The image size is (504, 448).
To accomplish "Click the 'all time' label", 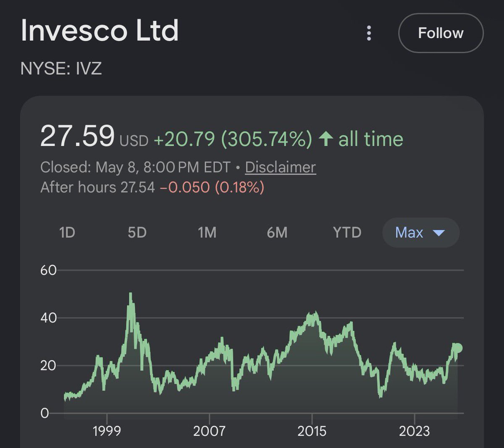I will click(x=371, y=139).
